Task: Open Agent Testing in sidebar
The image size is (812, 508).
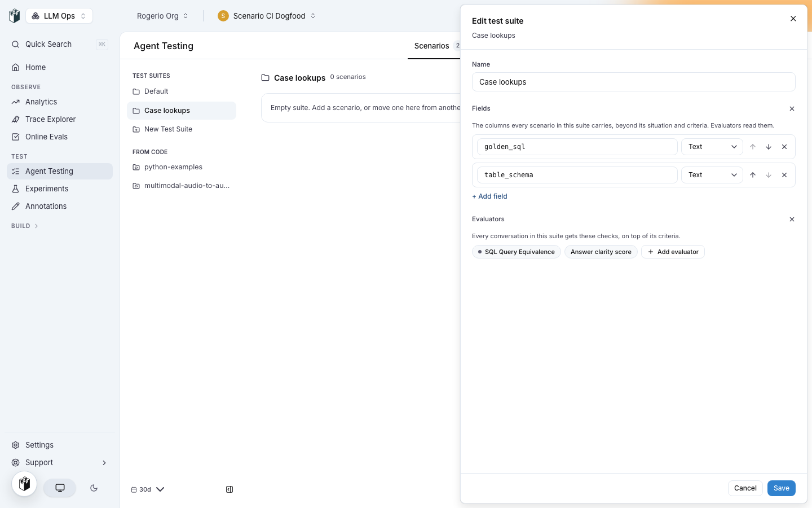Action: (x=60, y=171)
